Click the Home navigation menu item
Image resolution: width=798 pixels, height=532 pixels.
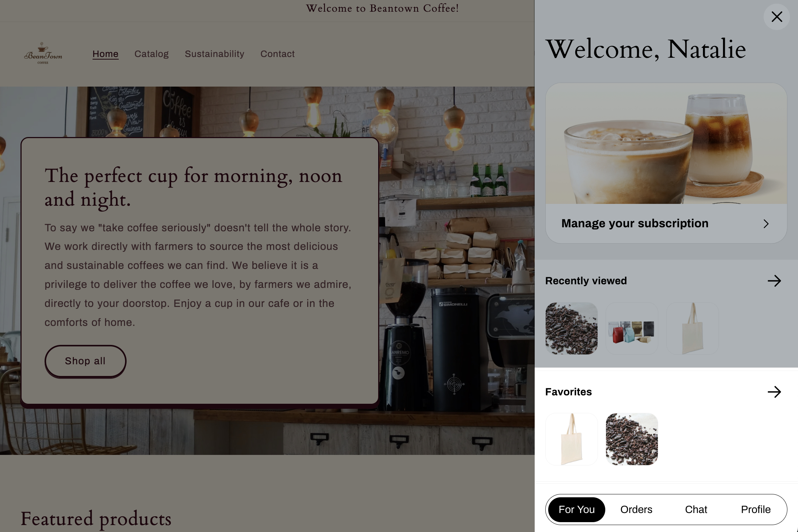[105, 53]
